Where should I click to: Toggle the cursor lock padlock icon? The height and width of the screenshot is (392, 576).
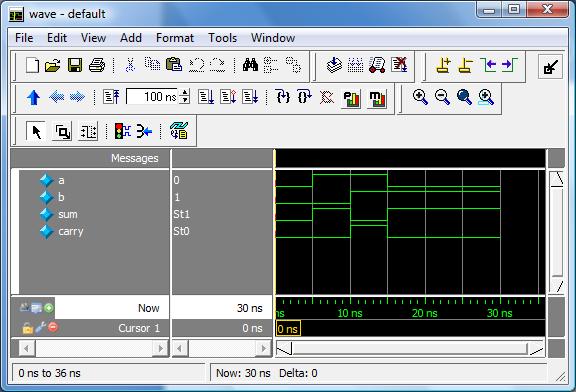pos(28,328)
